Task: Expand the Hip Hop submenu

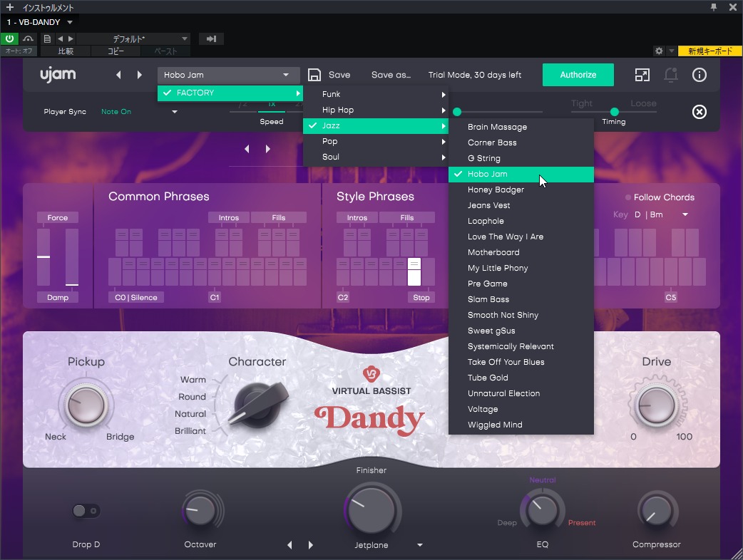Action: click(x=376, y=110)
